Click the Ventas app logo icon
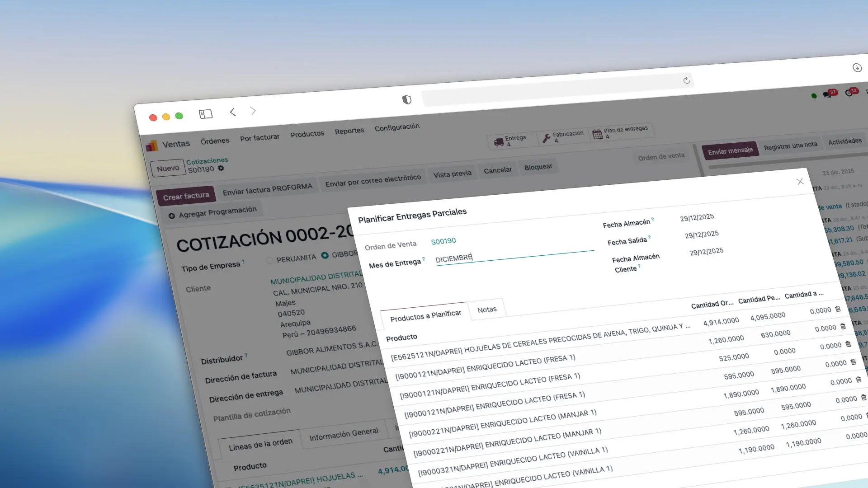Viewport: 868px width, 488px height. (152, 145)
